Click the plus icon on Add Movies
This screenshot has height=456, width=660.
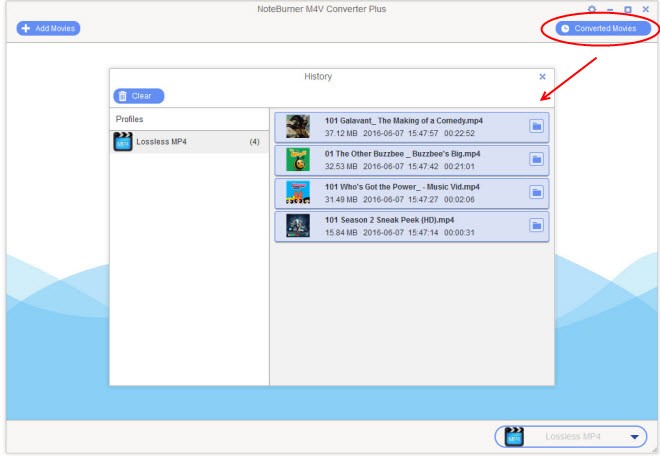pos(26,28)
